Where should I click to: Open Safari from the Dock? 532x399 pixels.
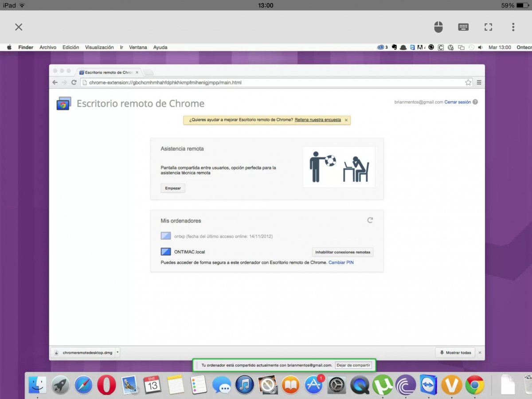(x=84, y=385)
